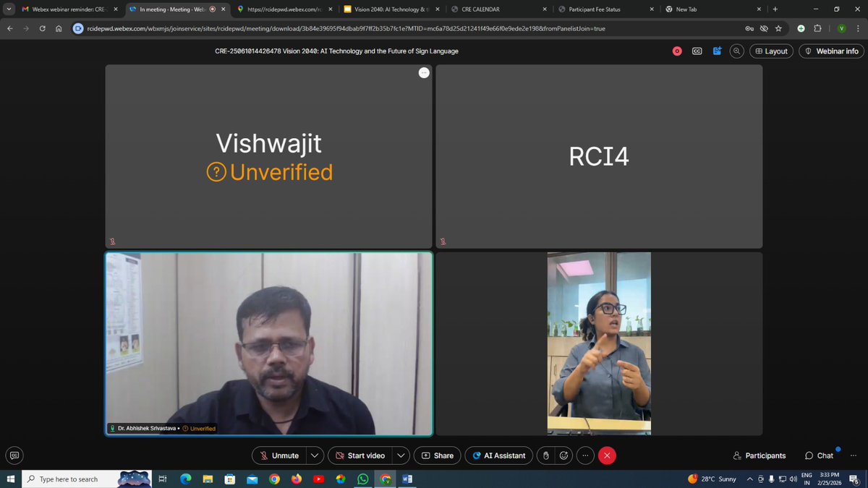This screenshot has height=488, width=868.
Task: Bookmark this page with star icon
Action: point(778,28)
